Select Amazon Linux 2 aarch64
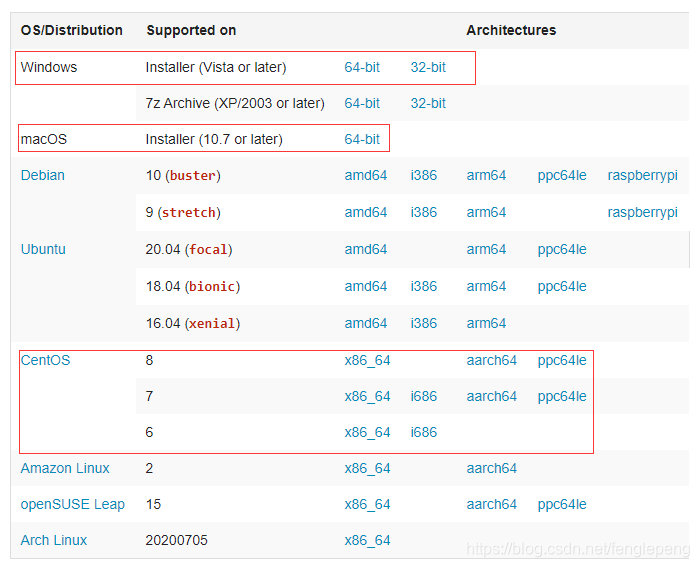 coord(491,468)
